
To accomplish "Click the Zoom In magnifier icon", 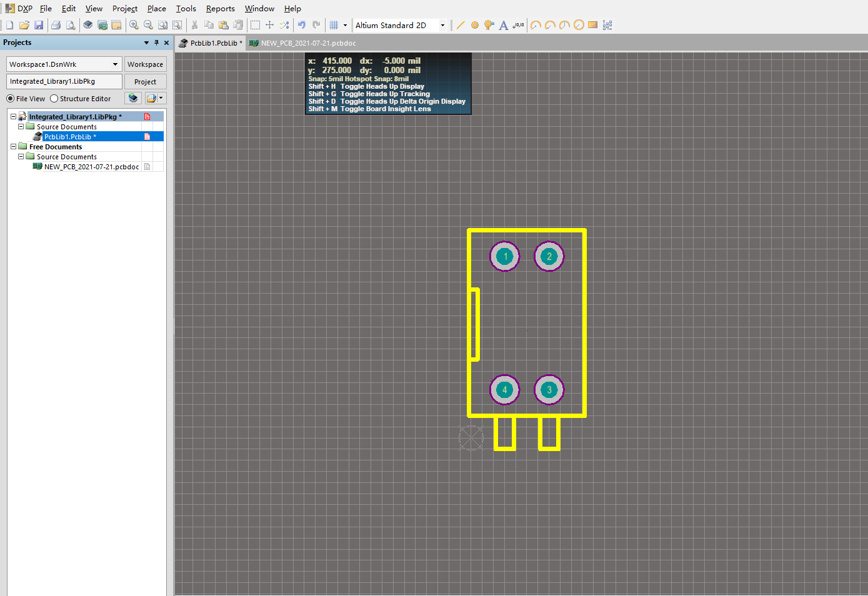I will click(x=134, y=26).
